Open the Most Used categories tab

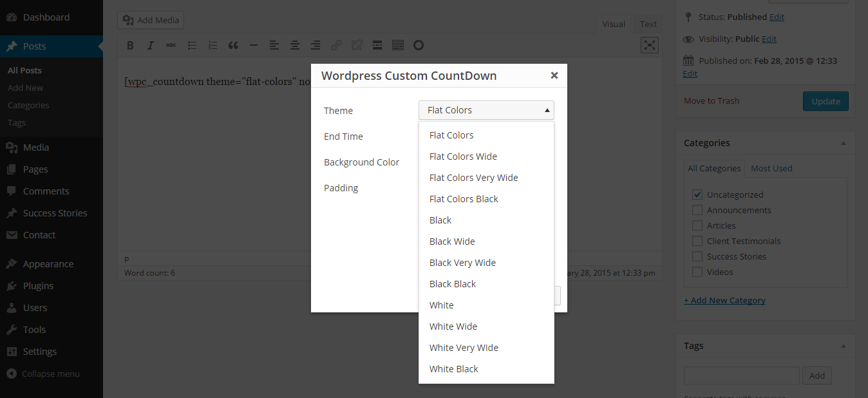pyautogui.click(x=771, y=168)
